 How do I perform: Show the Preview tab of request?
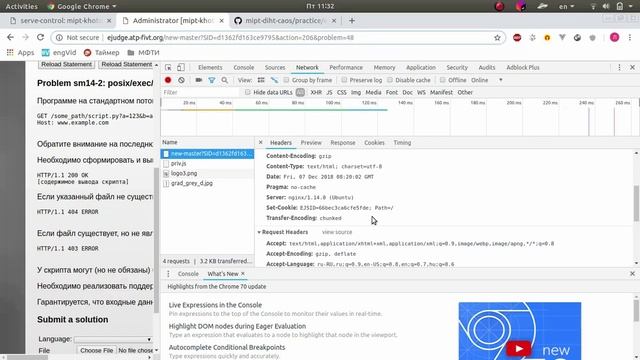click(x=311, y=142)
